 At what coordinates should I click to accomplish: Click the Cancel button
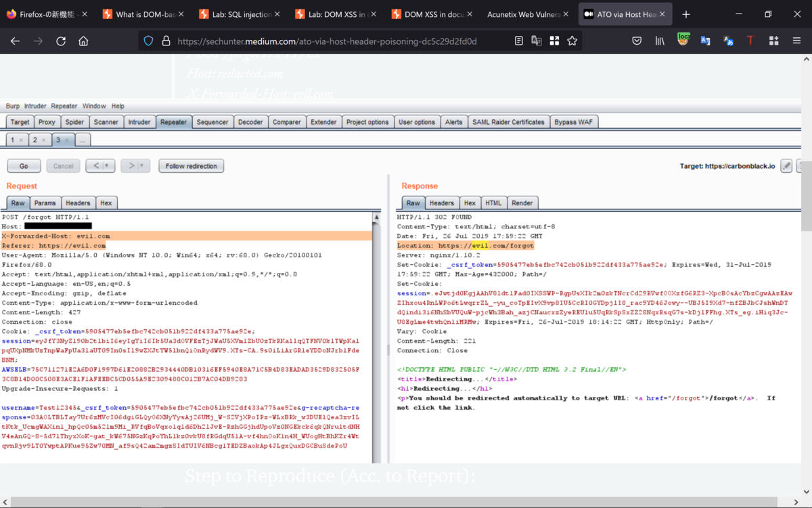[x=63, y=166]
